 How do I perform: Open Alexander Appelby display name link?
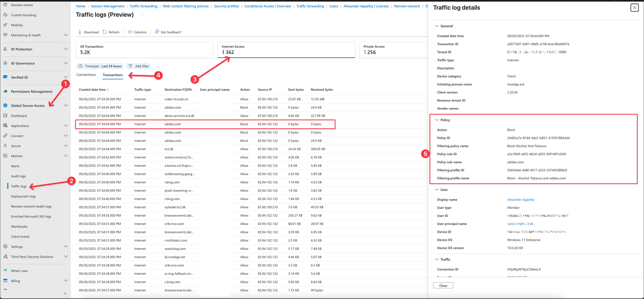521,200
